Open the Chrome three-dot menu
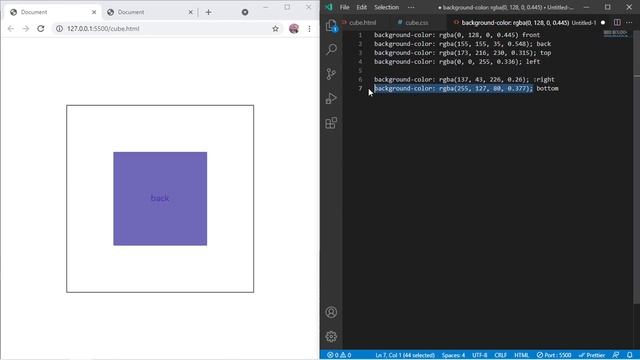Viewport: 640px width, 360px height. (x=309, y=29)
